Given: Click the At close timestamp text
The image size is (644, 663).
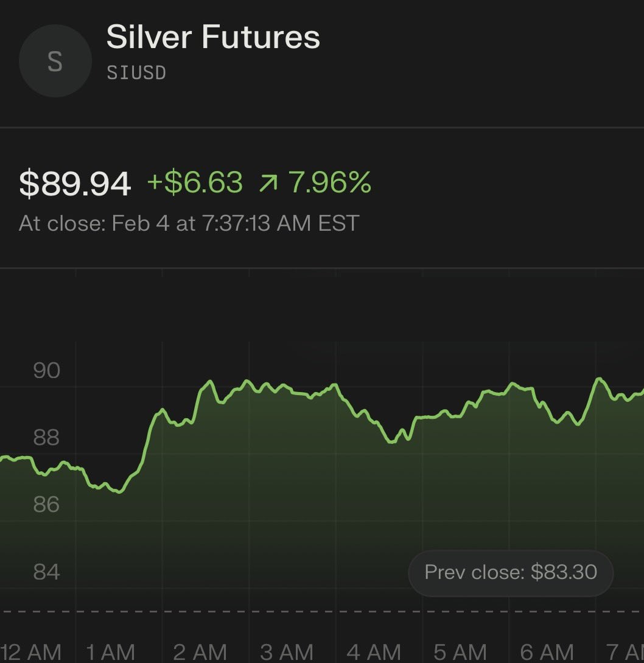Looking at the screenshot, I should tap(189, 223).
